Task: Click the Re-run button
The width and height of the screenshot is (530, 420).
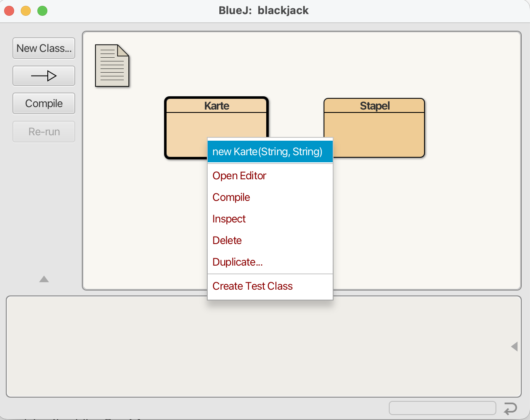Action: coord(44,132)
